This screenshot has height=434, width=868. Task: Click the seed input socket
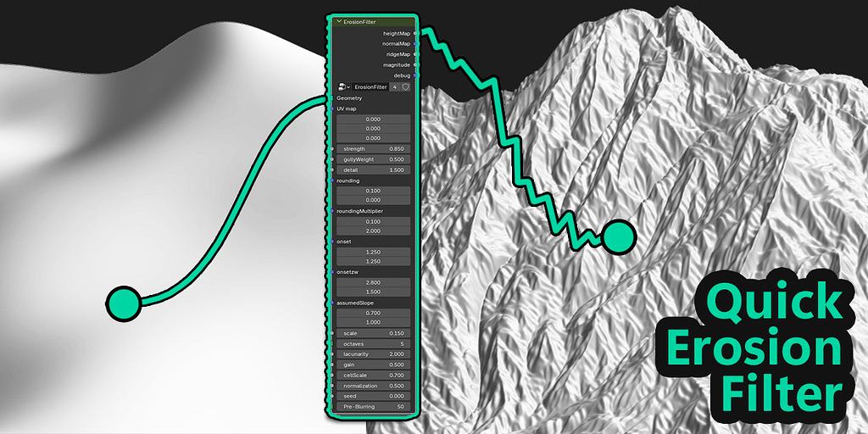point(331,397)
